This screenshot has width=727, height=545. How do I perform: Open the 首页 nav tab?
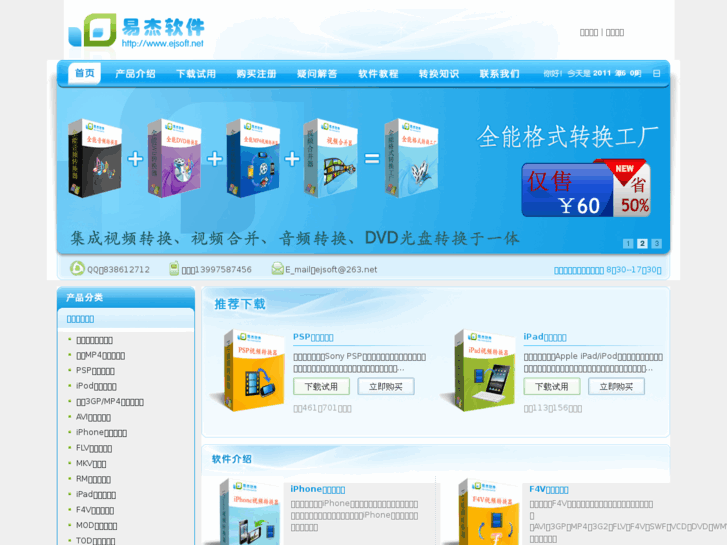(x=84, y=73)
